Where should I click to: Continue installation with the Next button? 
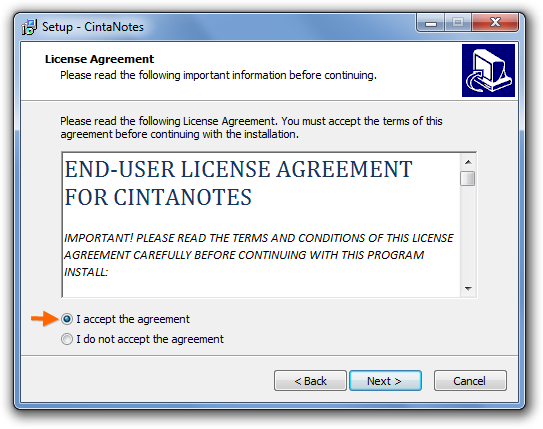pyautogui.click(x=385, y=381)
